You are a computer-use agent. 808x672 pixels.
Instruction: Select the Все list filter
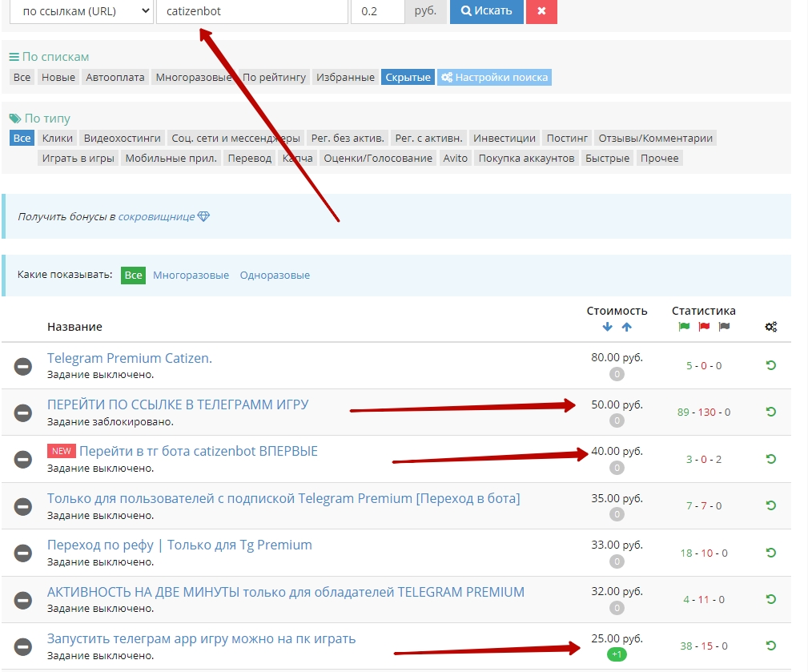tap(22, 78)
